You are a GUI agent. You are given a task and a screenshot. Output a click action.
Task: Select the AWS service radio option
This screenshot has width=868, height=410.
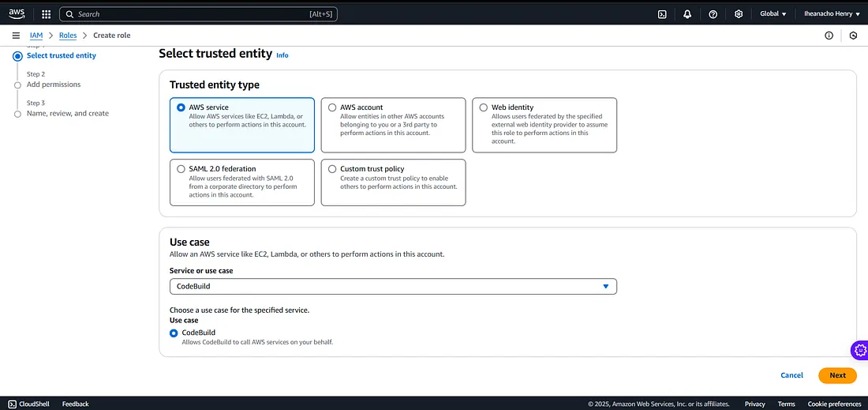[x=181, y=107]
